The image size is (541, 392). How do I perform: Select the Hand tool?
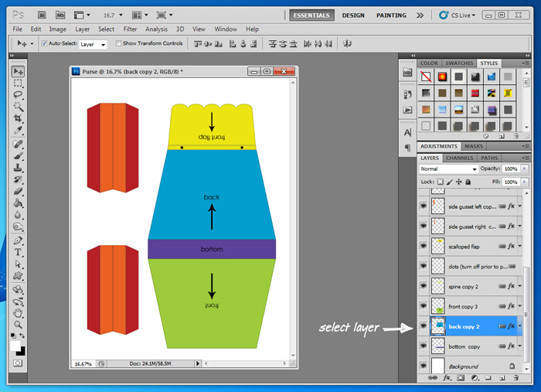click(18, 313)
